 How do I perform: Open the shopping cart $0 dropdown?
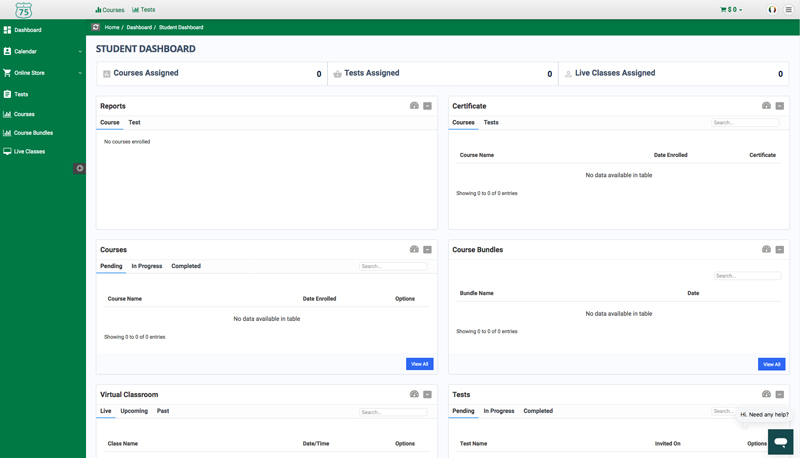tap(731, 10)
